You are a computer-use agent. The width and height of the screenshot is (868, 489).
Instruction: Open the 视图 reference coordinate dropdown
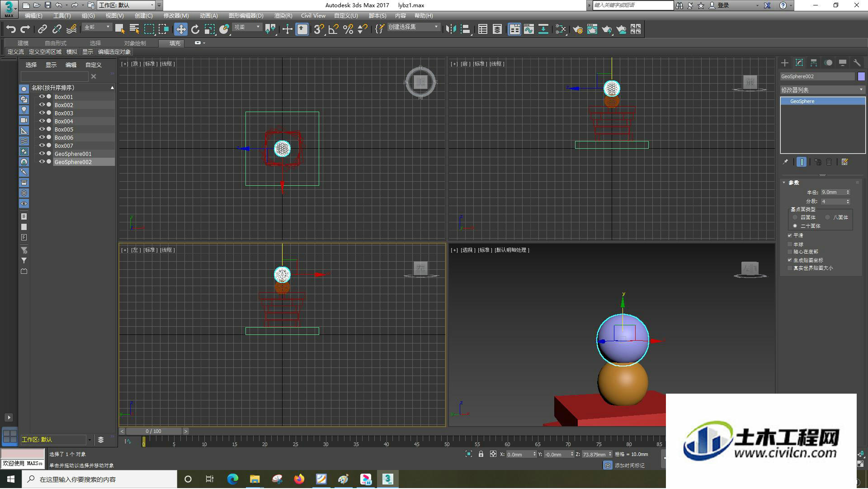click(247, 27)
